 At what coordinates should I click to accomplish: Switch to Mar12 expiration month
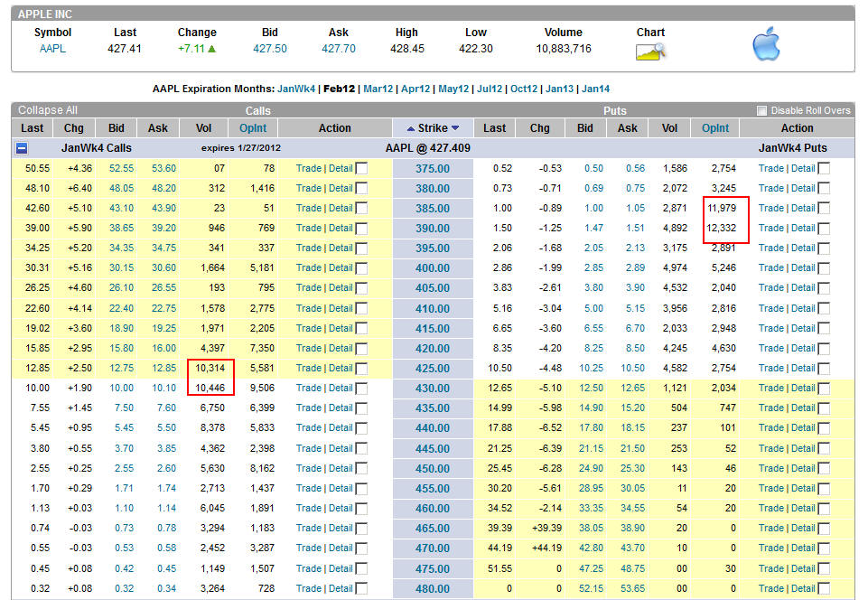[x=378, y=89]
